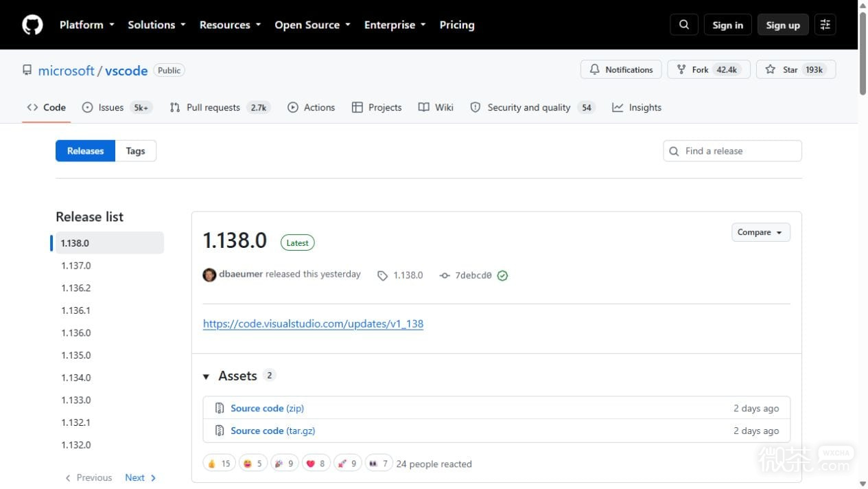The height and width of the screenshot is (489, 868).
Task: Expand the Resources dropdown menu
Action: (230, 25)
